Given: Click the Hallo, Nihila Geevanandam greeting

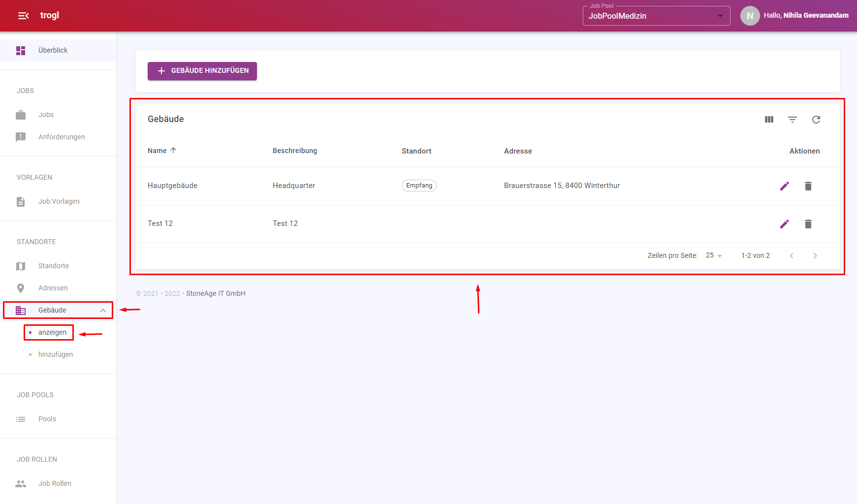Looking at the screenshot, I should coord(806,16).
